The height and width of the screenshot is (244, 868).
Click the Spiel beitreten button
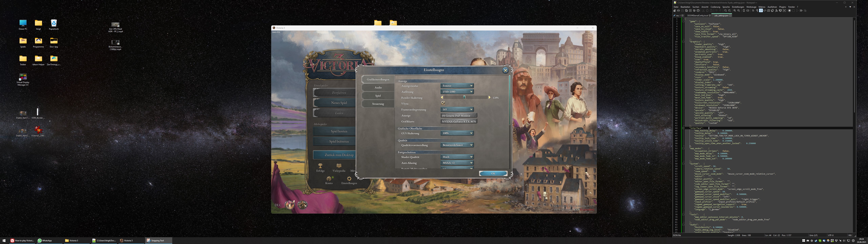(335, 141)
